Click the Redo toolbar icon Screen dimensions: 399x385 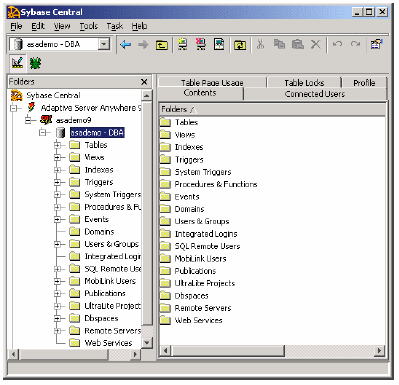coord(355,44)
